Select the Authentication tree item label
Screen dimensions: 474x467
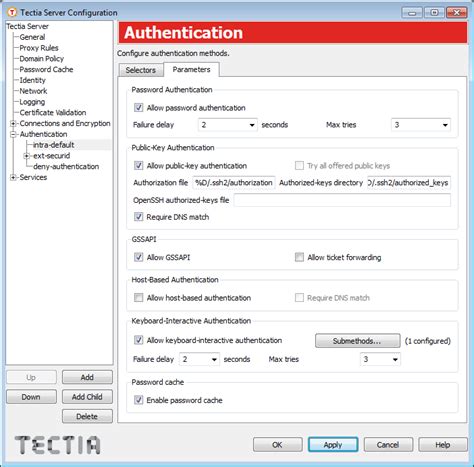(x=43, y=134)
